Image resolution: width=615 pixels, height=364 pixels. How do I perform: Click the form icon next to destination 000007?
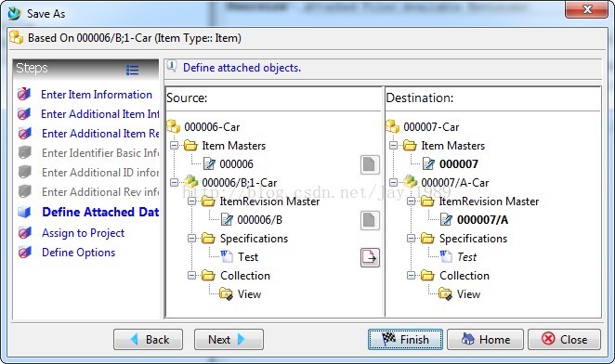[x=428, y=163]
